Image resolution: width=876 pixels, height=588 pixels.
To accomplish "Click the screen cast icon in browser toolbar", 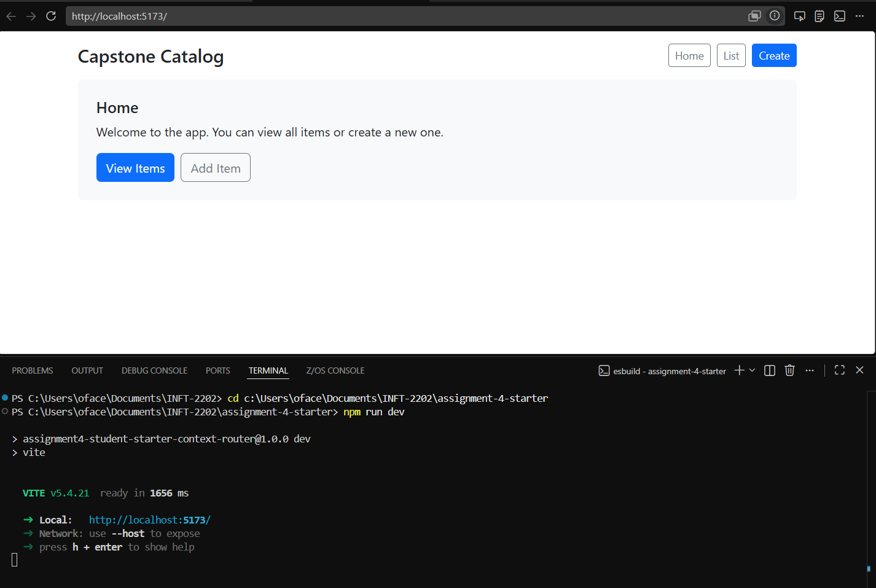I will [799, 17].
